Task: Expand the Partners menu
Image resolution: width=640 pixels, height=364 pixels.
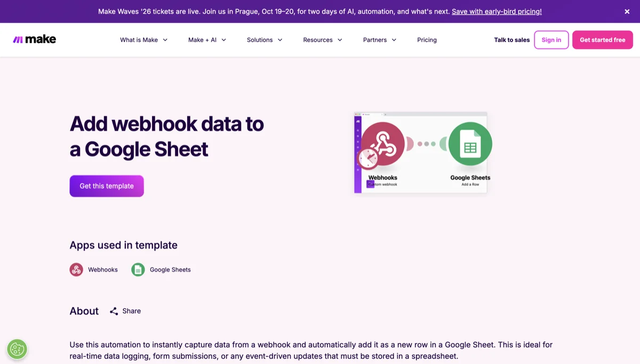Action: [380, 40]
